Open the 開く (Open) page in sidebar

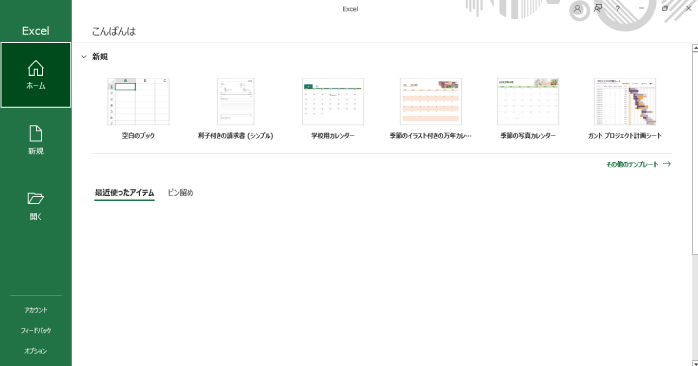click(36, 206)
